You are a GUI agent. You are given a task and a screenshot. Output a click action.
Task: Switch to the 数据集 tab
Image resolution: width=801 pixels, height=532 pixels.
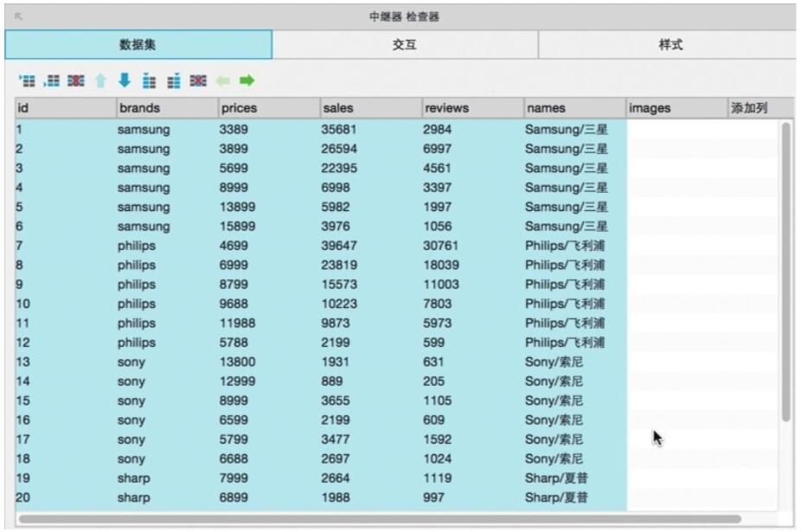(x=138, y=44)
